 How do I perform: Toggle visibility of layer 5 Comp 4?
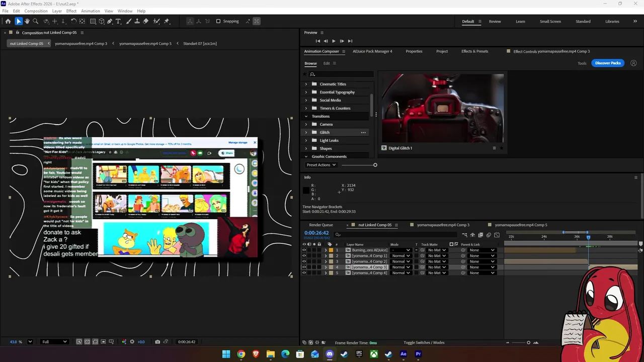point(304,273)
